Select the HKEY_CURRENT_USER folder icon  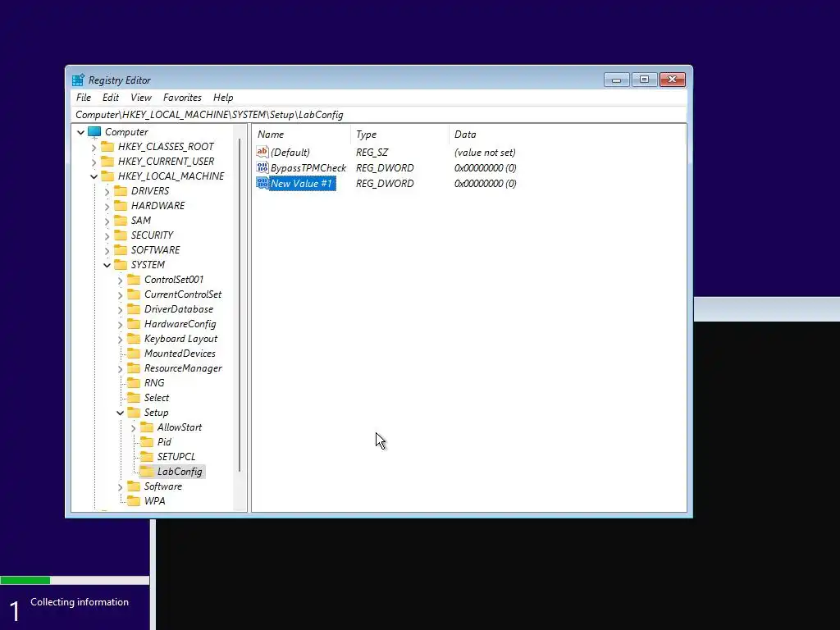[107, 162]
